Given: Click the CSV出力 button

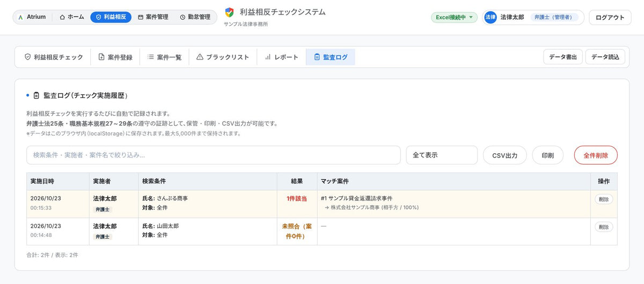Looking at the screenshot, I should tap(505, 155).
